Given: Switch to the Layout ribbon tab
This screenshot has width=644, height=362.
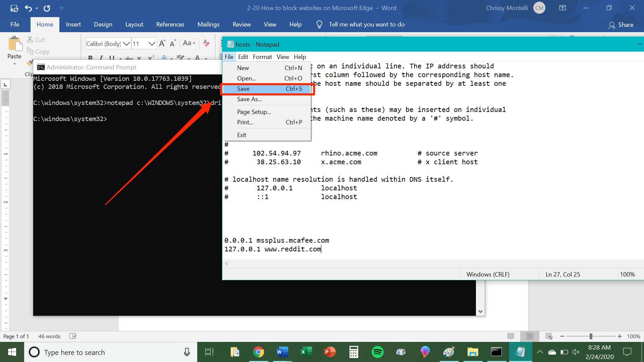Looking at the screenshot, I should coord(134,24).
